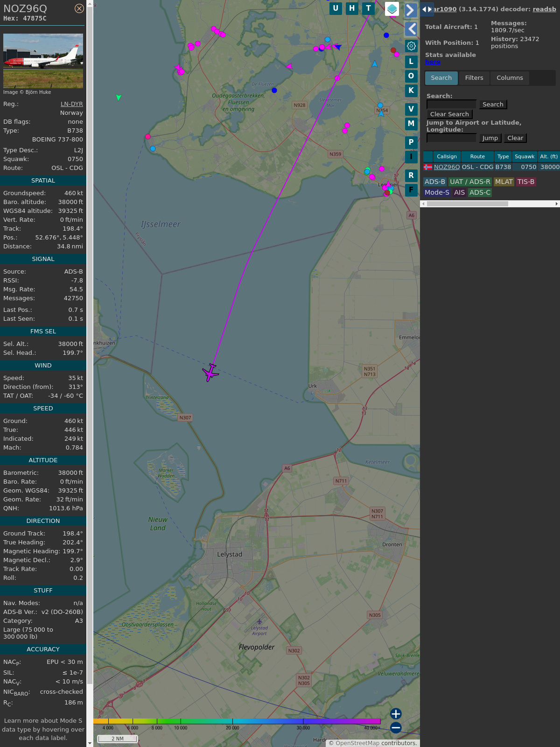The width and height of the screenshot is (560, 747).
Task: Toggle the T track button
Action: (x=369, y=8)
